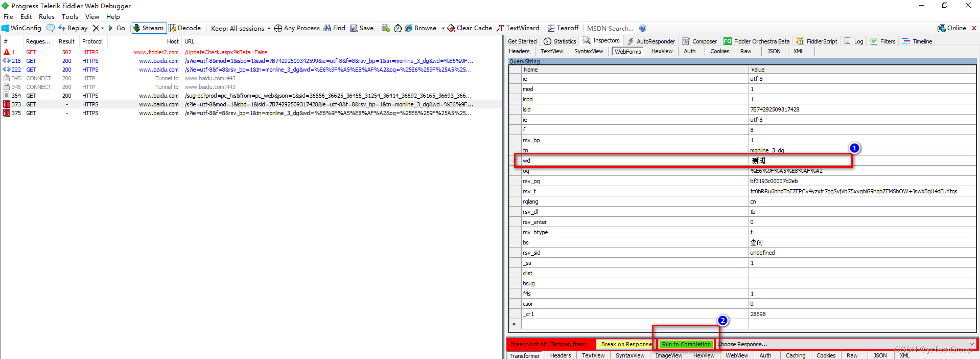The image size is (980, 359).
Task: Open the TextWizard tool
Action: click(518, 28)
